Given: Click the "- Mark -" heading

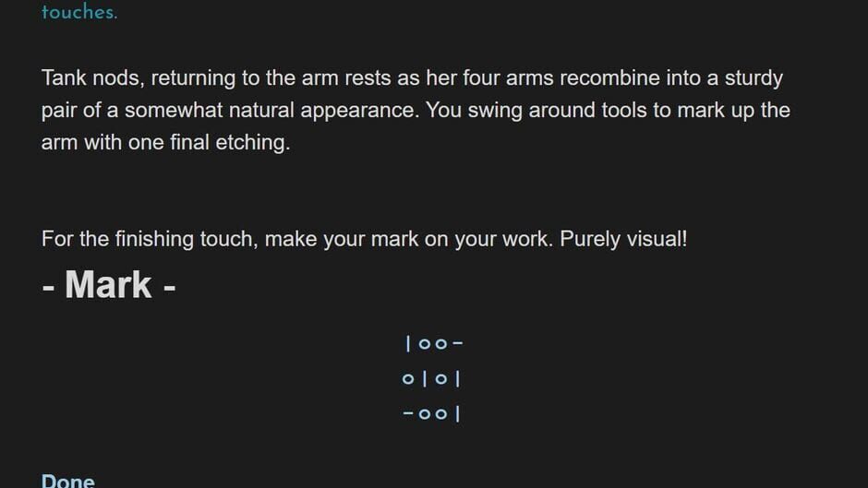Looking at the screenshot, I should point(109,284).
